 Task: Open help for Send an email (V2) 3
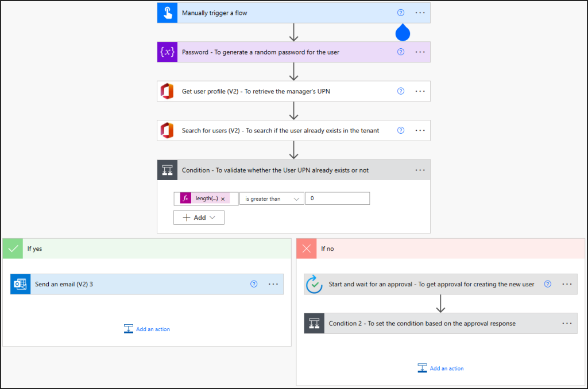(254, 284)
